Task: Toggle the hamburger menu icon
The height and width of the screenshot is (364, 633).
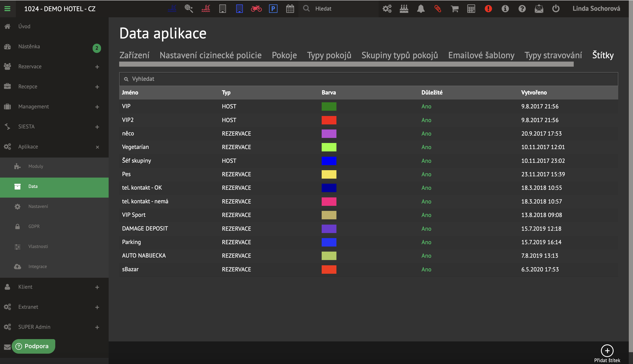Action: pyautogui.click(x=8, y=9)
